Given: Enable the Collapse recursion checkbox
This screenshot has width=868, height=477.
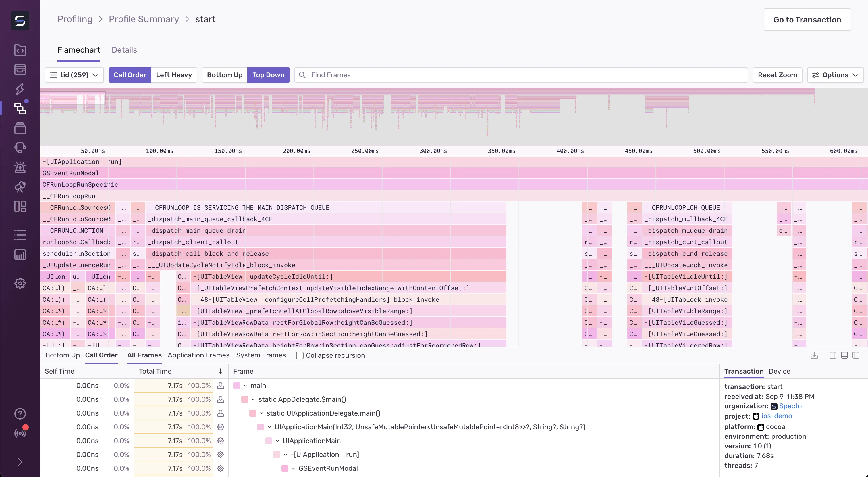Looking at the screenshot, I should pyautogui.click(x=300, y=355).
